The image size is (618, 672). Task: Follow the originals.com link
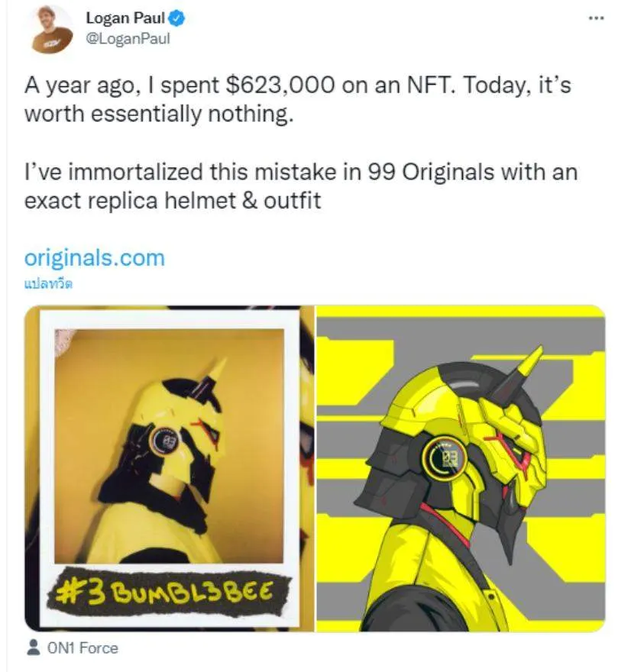pos(95,258)
